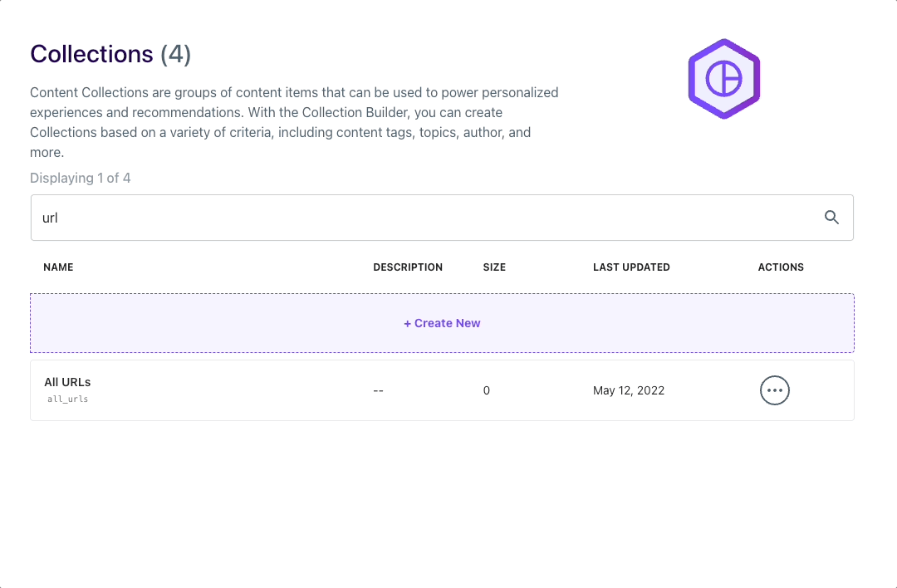Click the (4) count beside Collections
The image size is (897, 588).
[175, 54]
